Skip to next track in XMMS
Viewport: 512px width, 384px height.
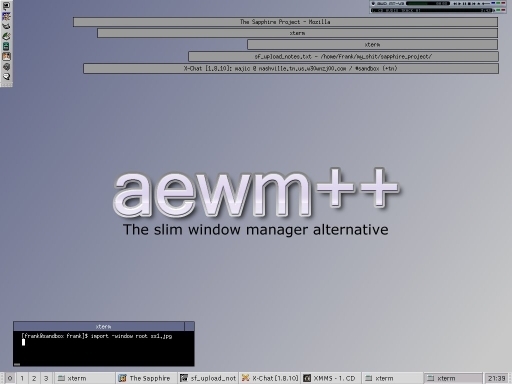click(x=474, y=4)
